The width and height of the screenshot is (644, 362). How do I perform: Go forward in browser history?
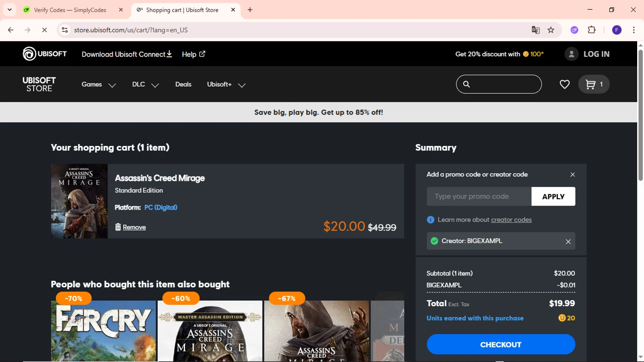click(x=27, y=30)
